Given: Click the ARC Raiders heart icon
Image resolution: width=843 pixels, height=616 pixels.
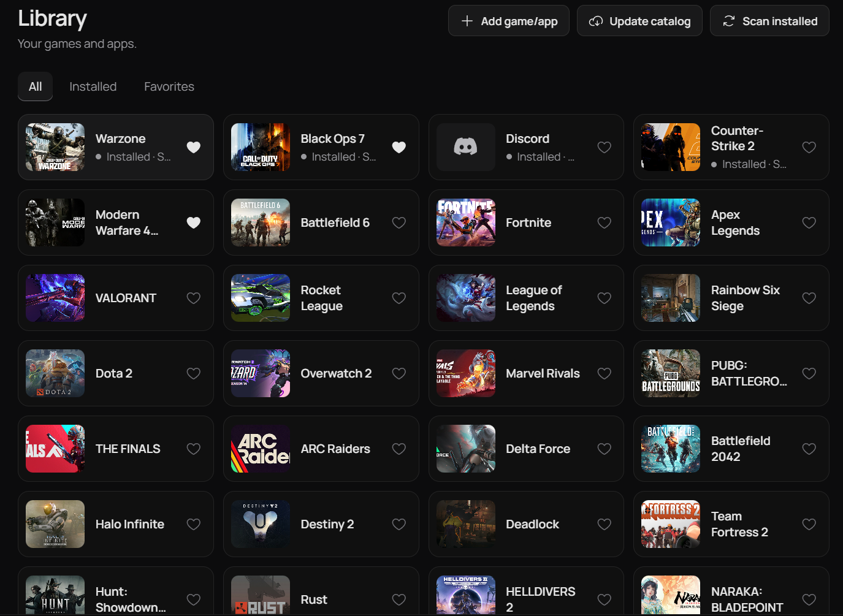Looking at the screenshot, I should (399, 449).
